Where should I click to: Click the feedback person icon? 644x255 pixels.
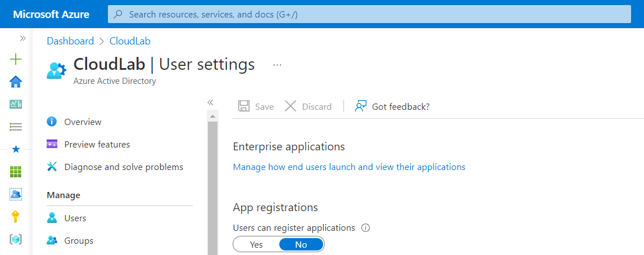(360, 106)
